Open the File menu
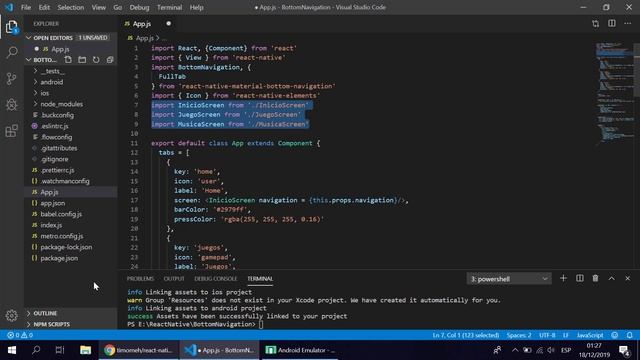This screenshot has width=640, height=360. pyautogui.click(x=26, y=7)
